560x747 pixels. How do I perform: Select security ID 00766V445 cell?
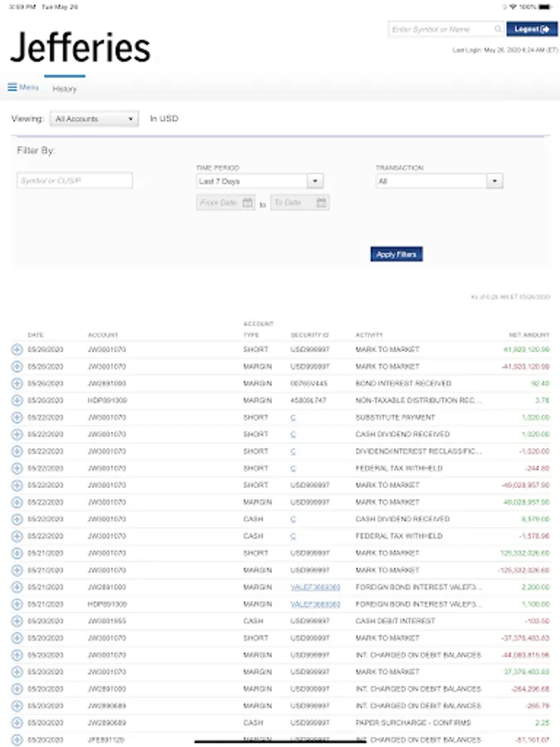click(308, 383)
